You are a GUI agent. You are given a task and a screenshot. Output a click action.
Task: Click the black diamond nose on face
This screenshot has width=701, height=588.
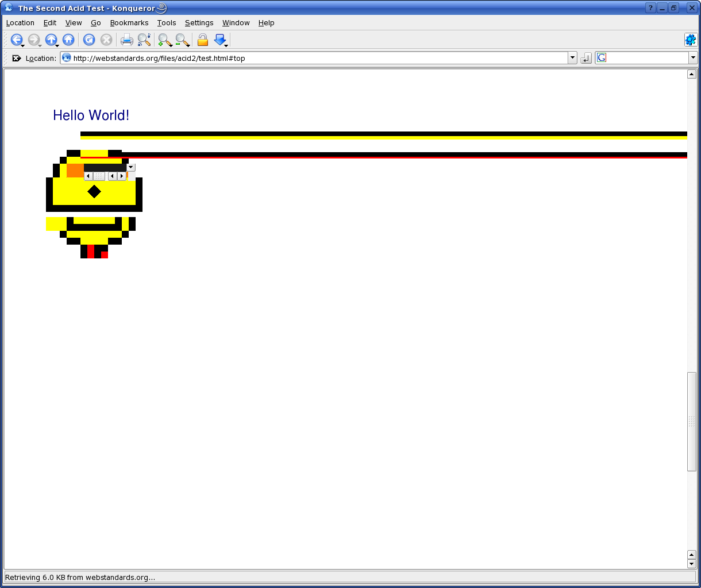94,192
